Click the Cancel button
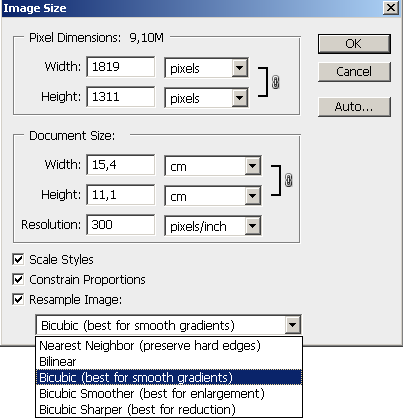 [x=354, y=72]
